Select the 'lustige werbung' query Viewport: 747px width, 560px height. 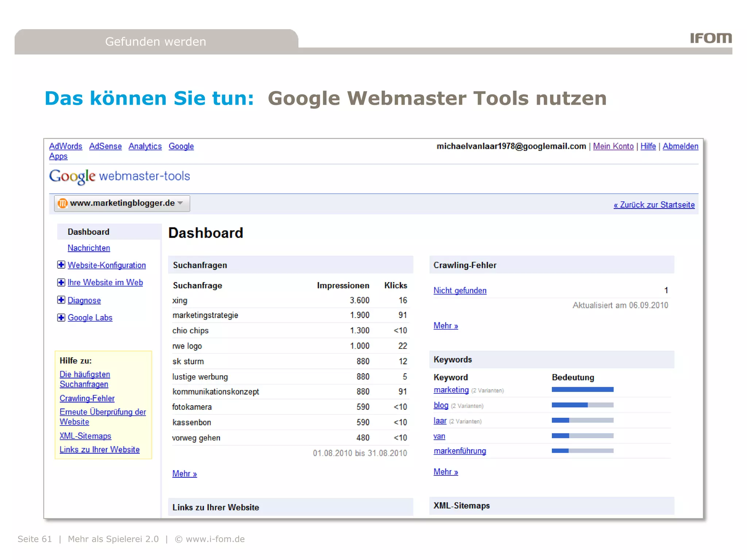[290, 377]
